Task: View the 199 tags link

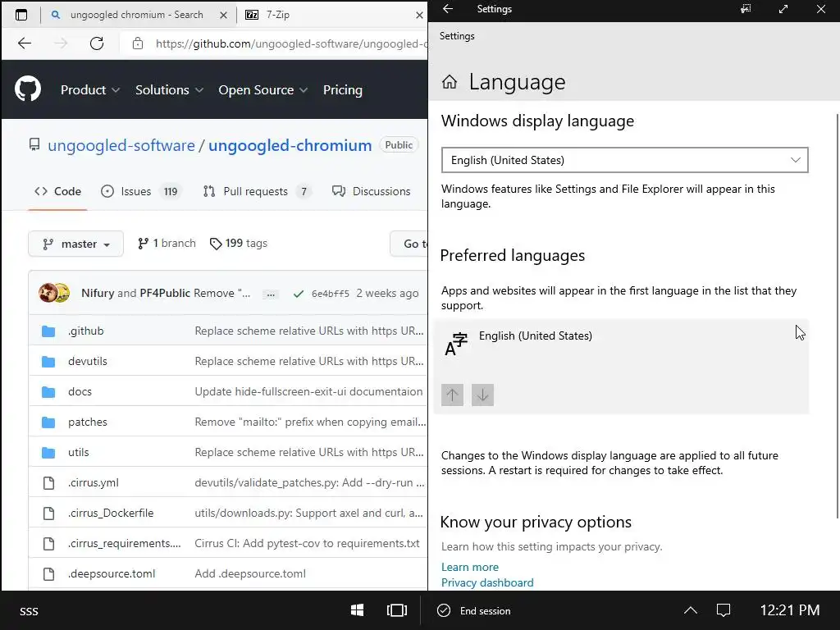Action: pyautogui.click(x=239, y=243)
